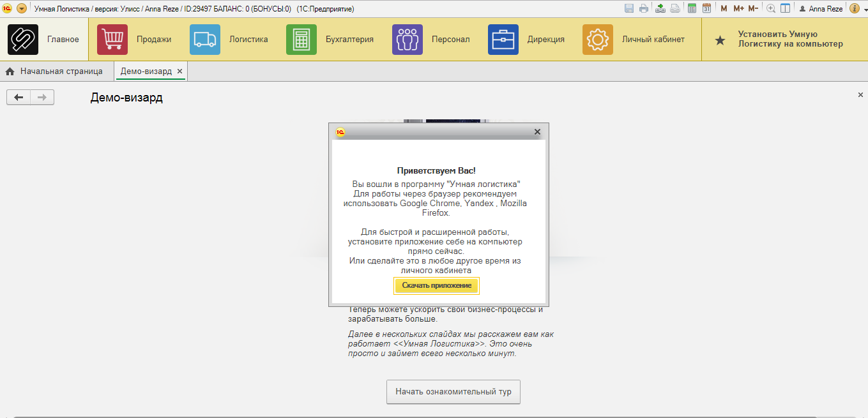The width and height of the screenshot is (868, 418).
Task: Open the Главное section
Action: pos(44,40)
